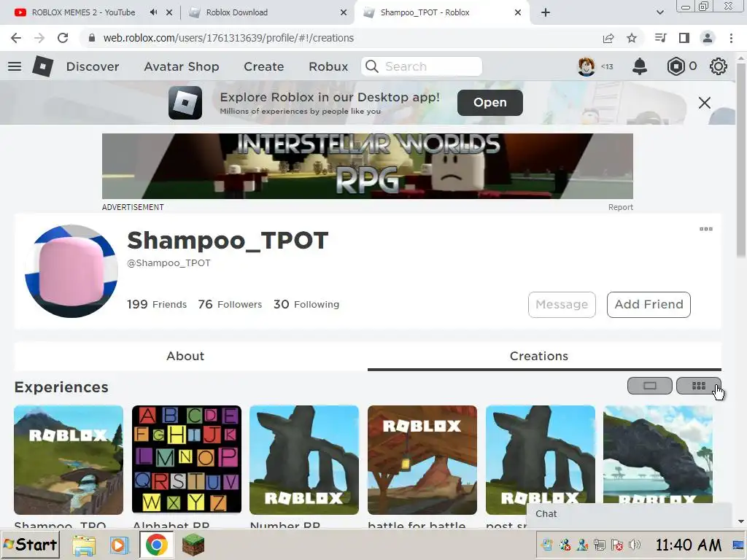Screen dimensions: 747x560
Task: Go back to the previous page
Action: coord(16,38)
